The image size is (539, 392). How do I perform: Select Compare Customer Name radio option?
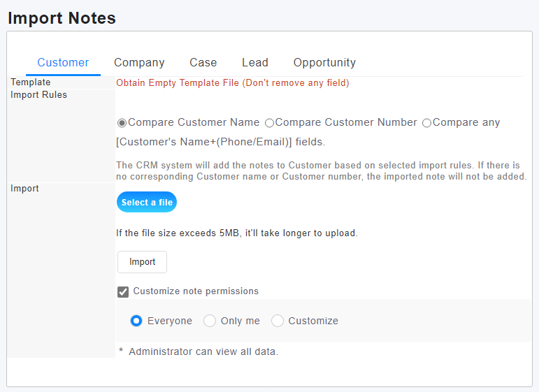(122, 123)
